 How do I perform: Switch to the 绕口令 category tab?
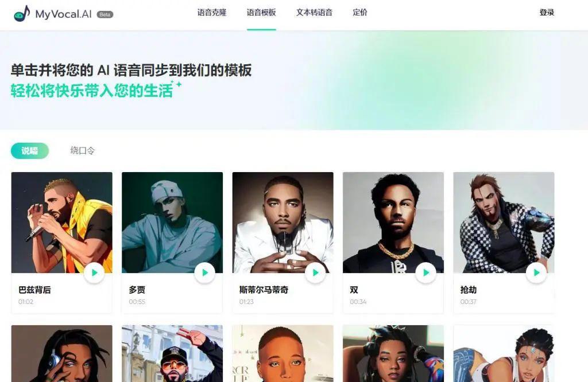coord(83,151)
